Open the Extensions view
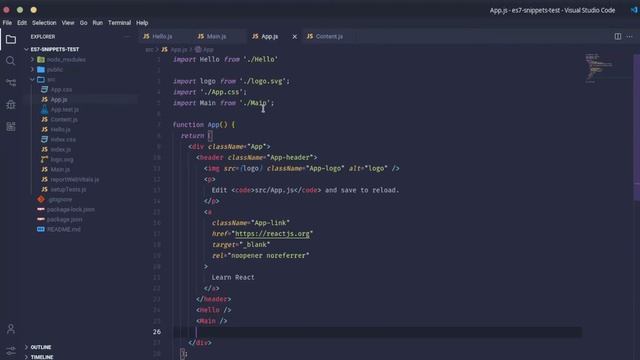Screen dimensions: 640x360 (x=11, y=127)
